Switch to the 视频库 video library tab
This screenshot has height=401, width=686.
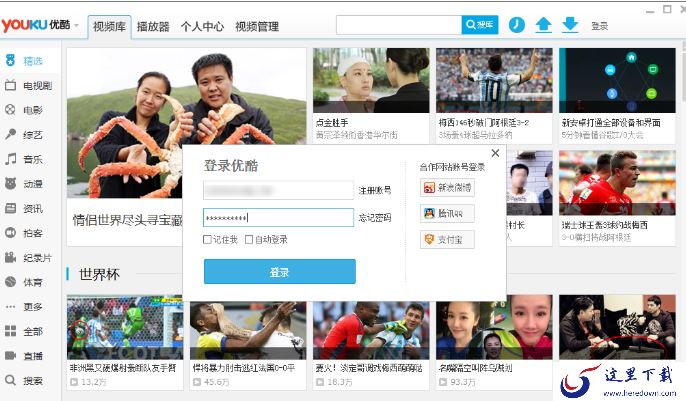tap(109, 27)
